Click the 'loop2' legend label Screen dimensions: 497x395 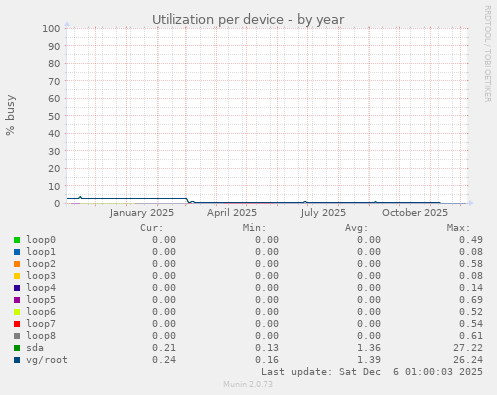[x=41, y=264]
